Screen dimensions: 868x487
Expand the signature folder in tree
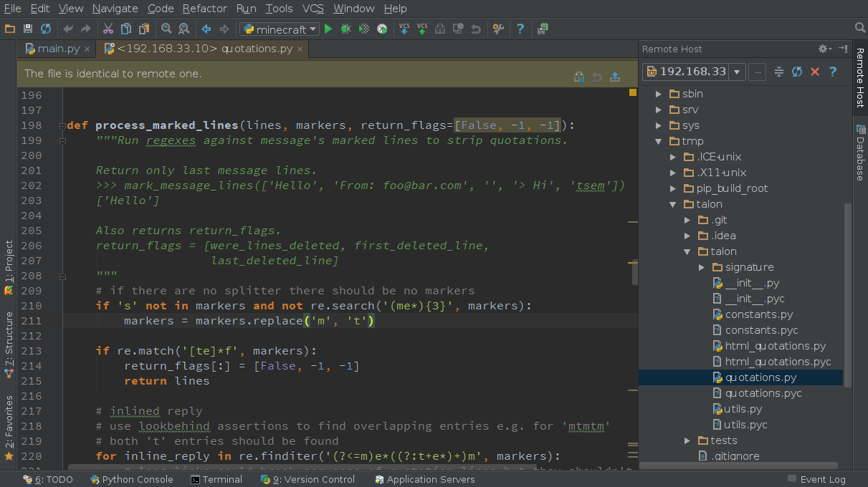(702, 267)
